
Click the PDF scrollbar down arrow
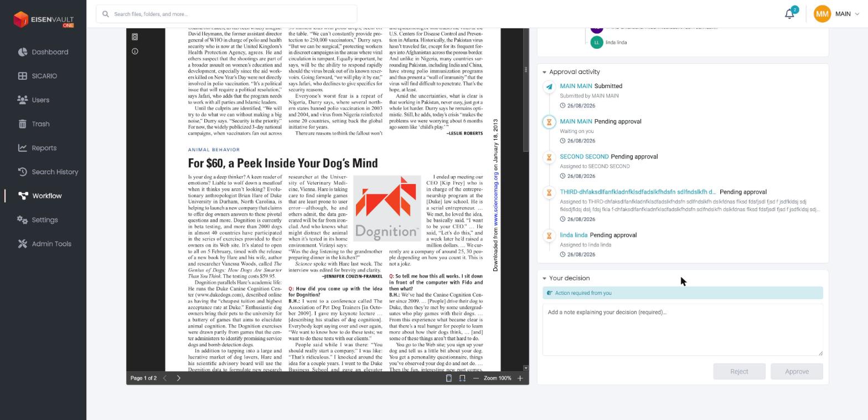pos(526,368)
